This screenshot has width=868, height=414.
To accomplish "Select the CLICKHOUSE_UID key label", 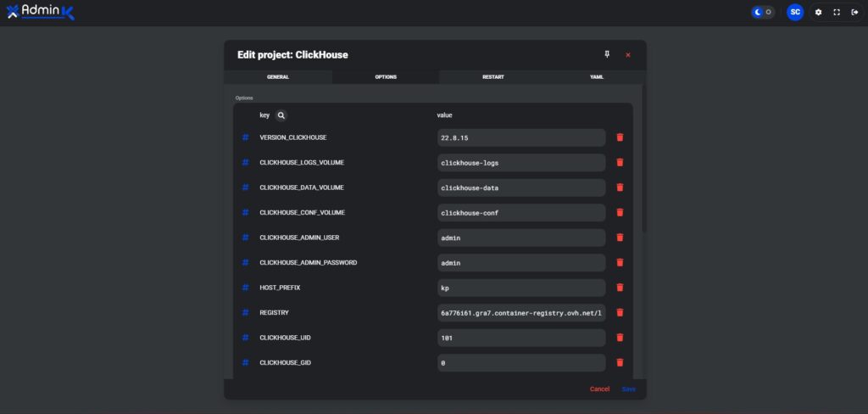I will tap(287, 338).
